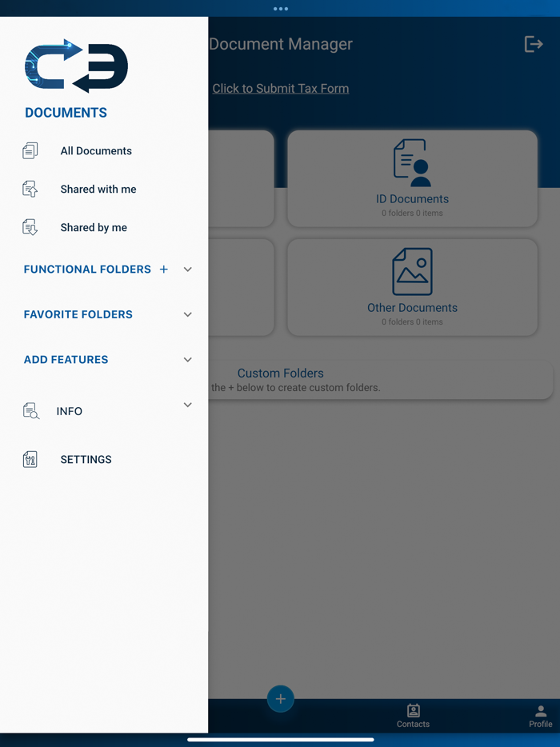Image resolution: width=560 pixels, height=747 pixels.
Task: Click the ID Documents person icon
Action: [x=412, y=162]
